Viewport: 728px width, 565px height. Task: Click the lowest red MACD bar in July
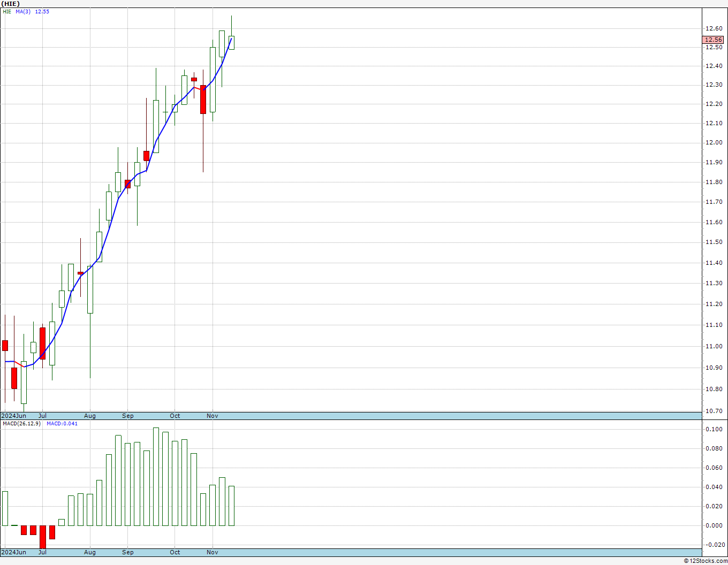tap(43, 536)
